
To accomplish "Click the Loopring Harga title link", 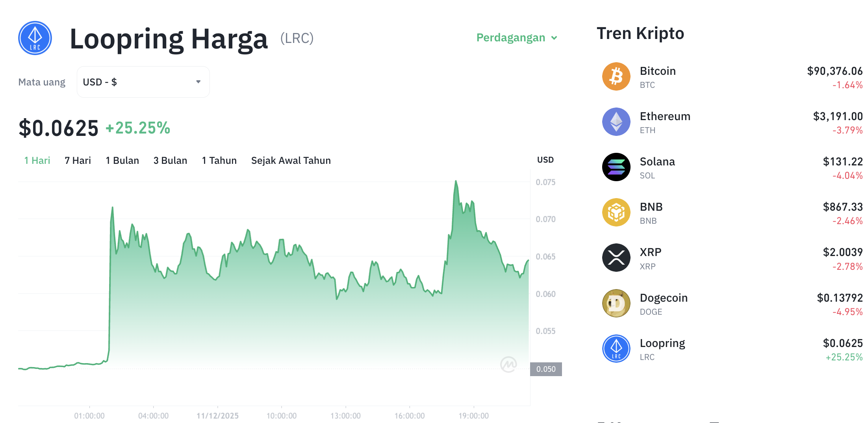I will (x=169, y=38).
